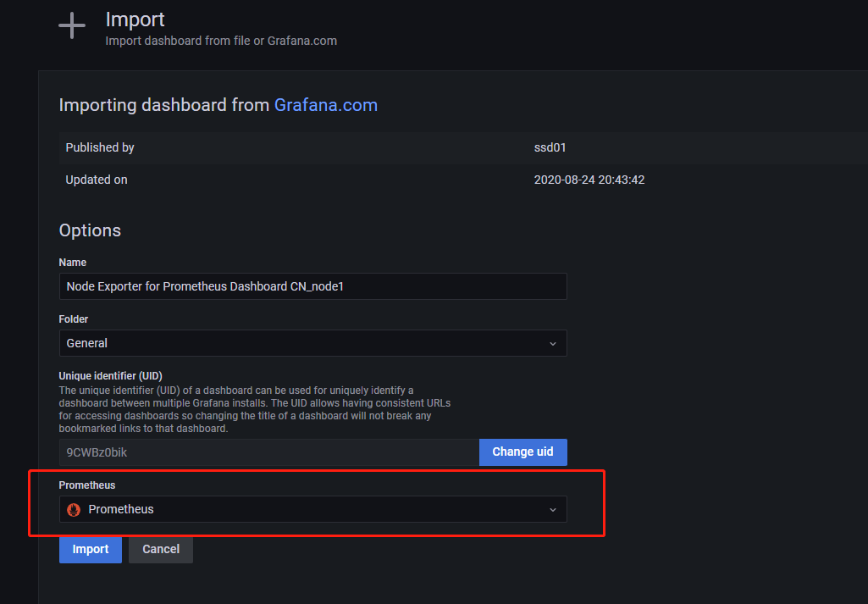Click the dashboard Name input field
868x604 pixels.
(x=312, y=286)
